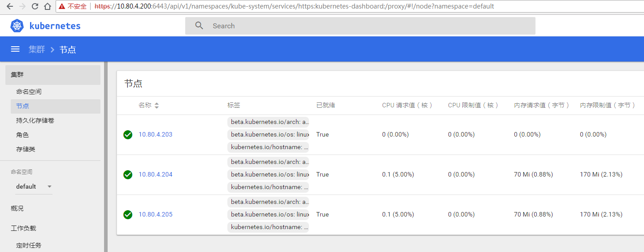Click the browser home icon
The height and width of the screenshot is (252, 644).
point(47,6)
